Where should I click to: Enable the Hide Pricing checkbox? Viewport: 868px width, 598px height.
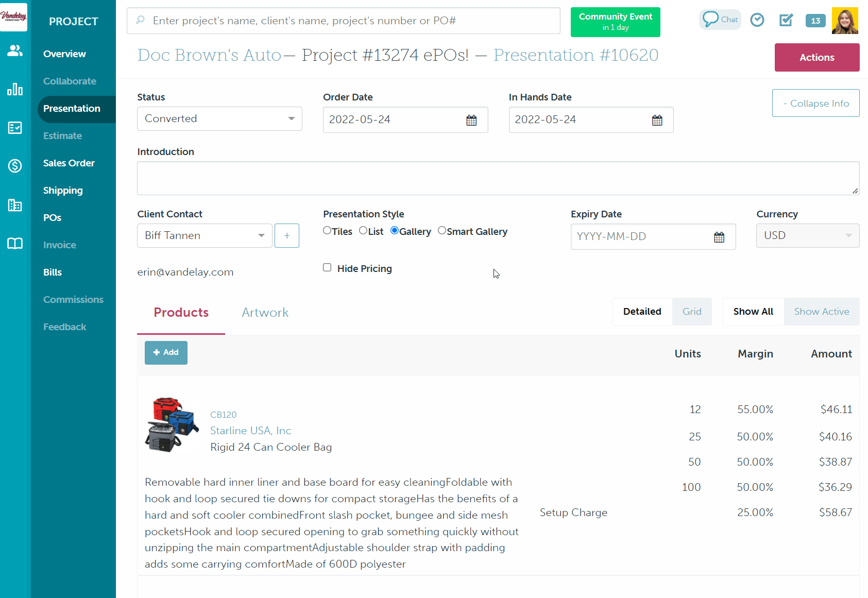click(327, 267)
